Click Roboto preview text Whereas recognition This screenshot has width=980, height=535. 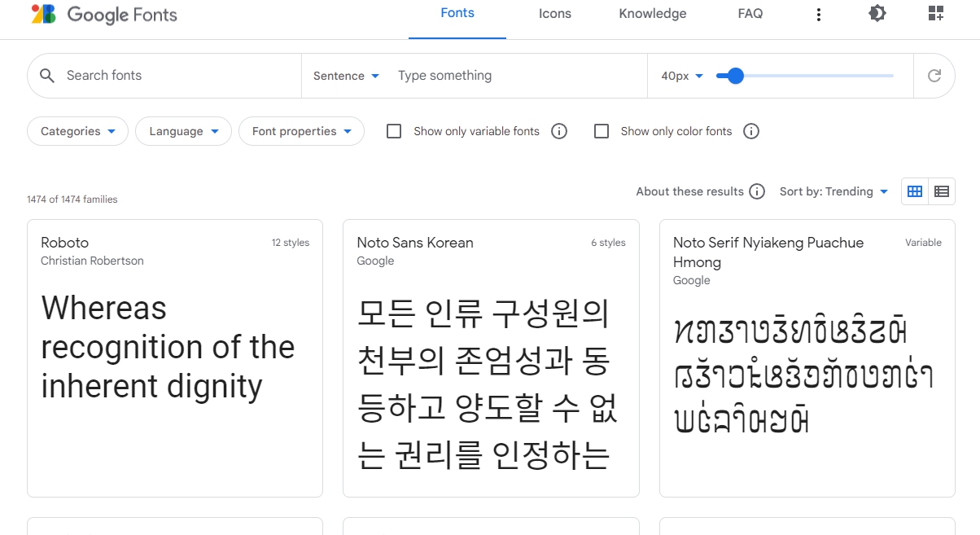168,348
